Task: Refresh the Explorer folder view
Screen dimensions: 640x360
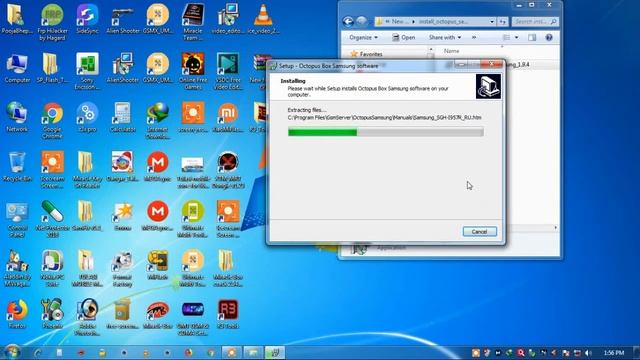Action: click(x=503, y=22)
